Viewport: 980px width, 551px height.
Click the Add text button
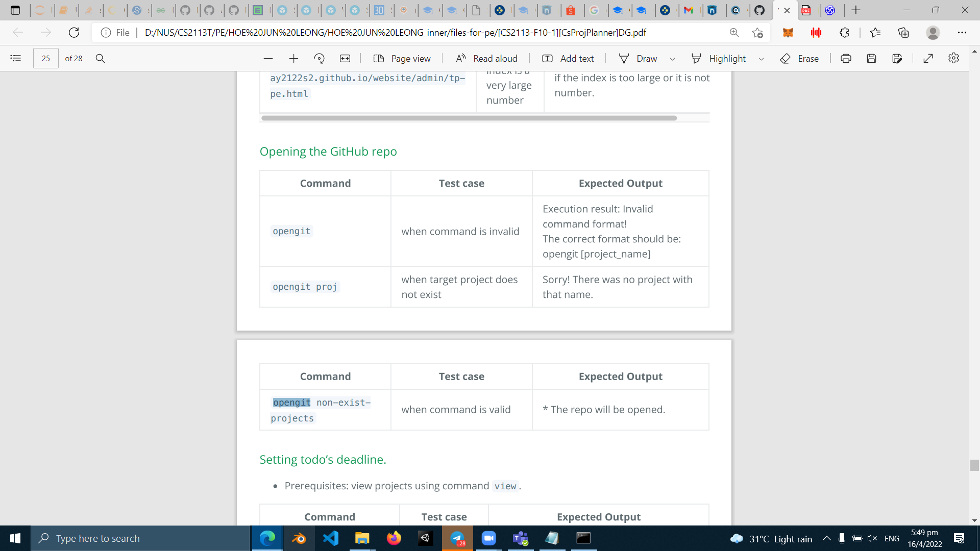(x=568, y=58)
